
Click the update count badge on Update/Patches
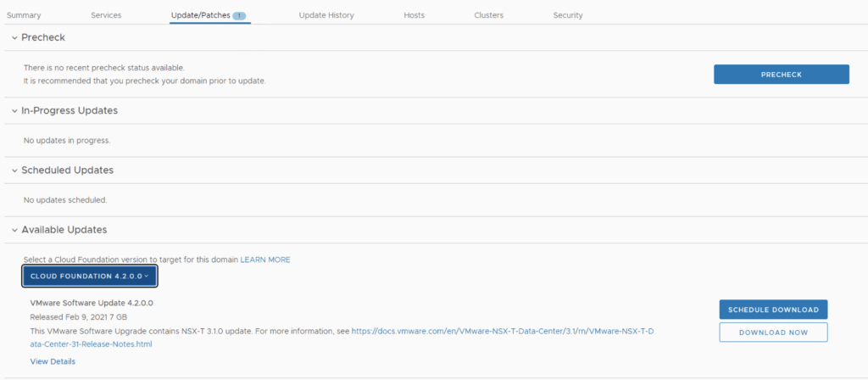point(239,15)
